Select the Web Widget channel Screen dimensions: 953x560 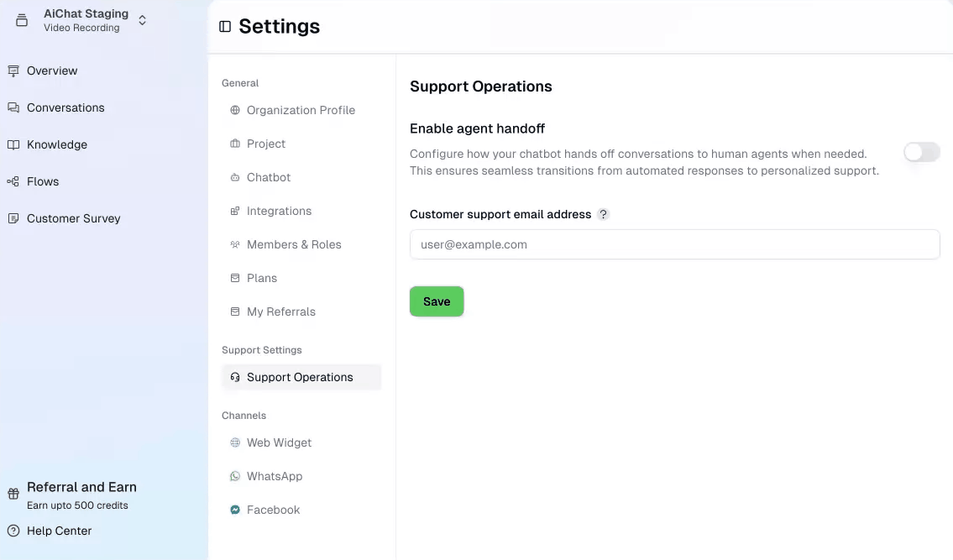click(279, 443)
